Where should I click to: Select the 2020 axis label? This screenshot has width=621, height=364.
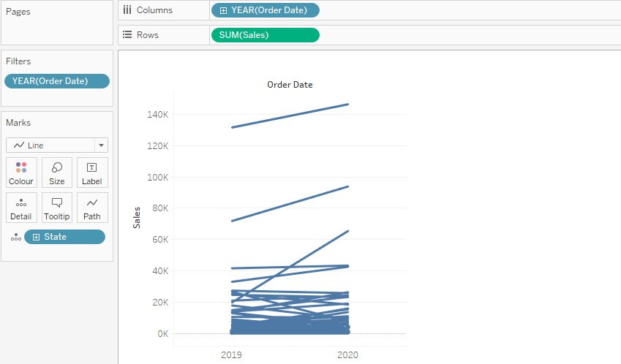tap(348, 354)
